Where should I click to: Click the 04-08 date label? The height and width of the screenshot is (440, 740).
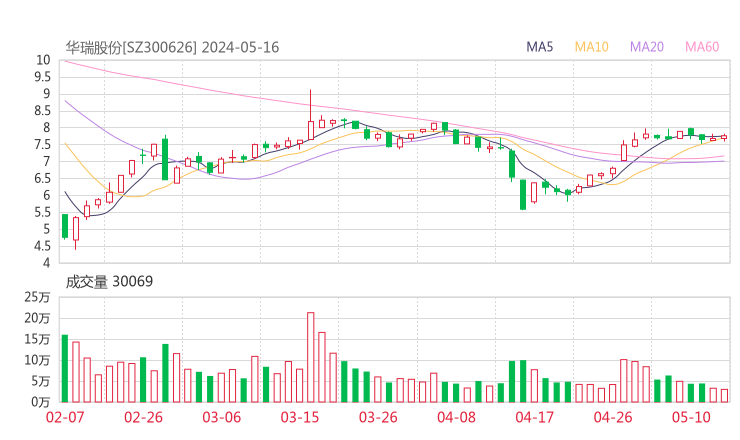pyautogui.click(x=456, y=417)
